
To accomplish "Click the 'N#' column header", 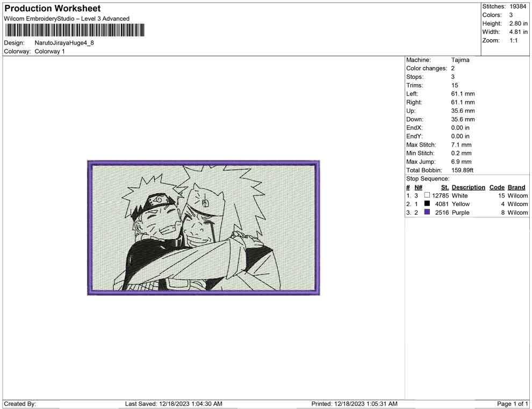I will coord(418,187).
